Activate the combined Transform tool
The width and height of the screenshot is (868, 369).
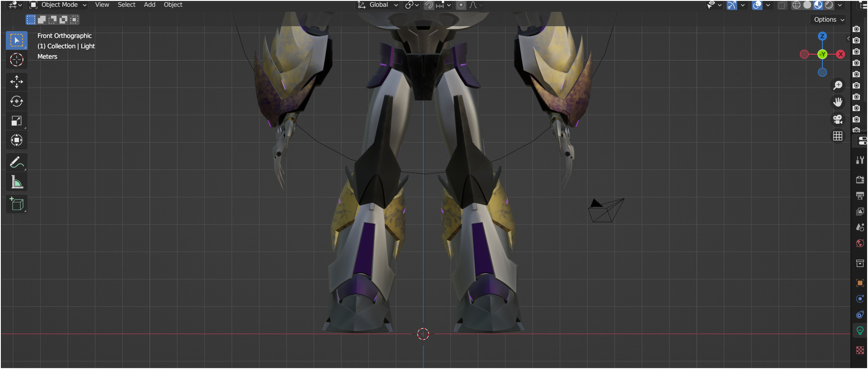click(17, 140)
